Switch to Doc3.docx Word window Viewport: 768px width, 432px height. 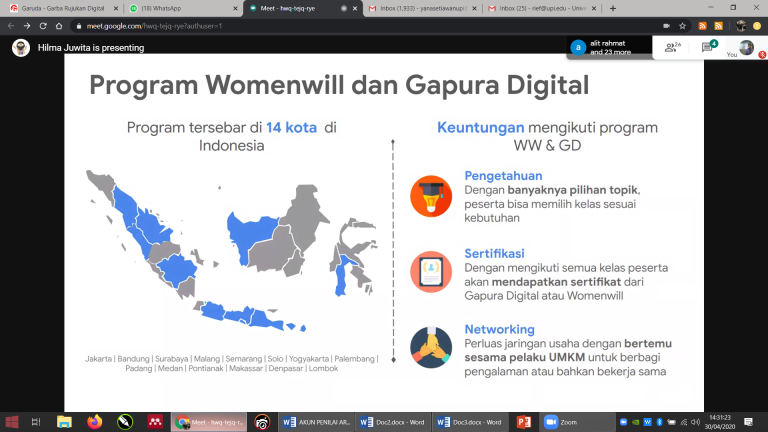point(470,422)
